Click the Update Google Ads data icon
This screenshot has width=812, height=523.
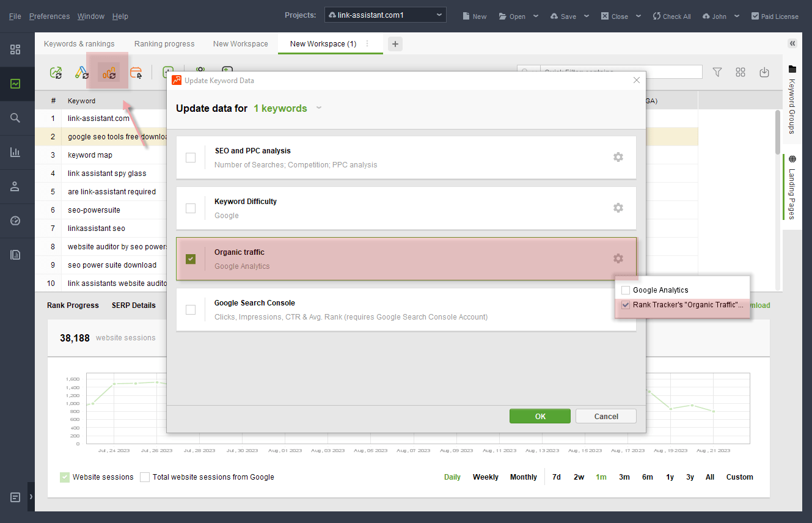pos(82,73)
